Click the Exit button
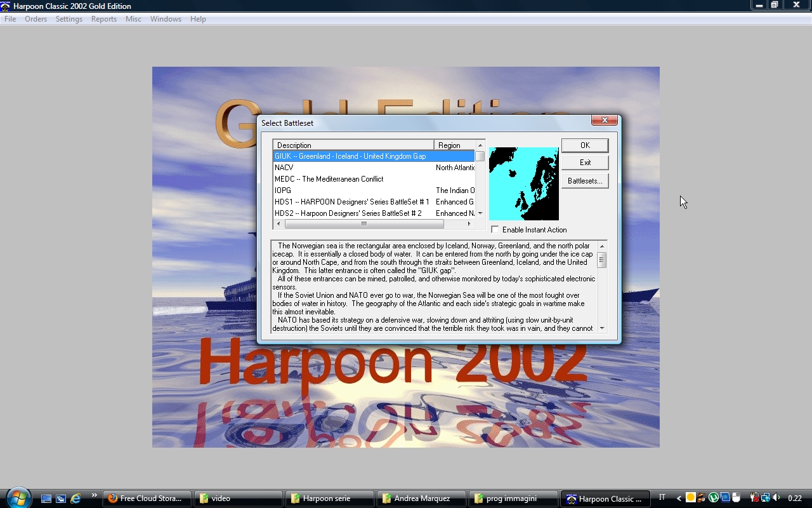The image size is (812, 508). pos(585,163)
